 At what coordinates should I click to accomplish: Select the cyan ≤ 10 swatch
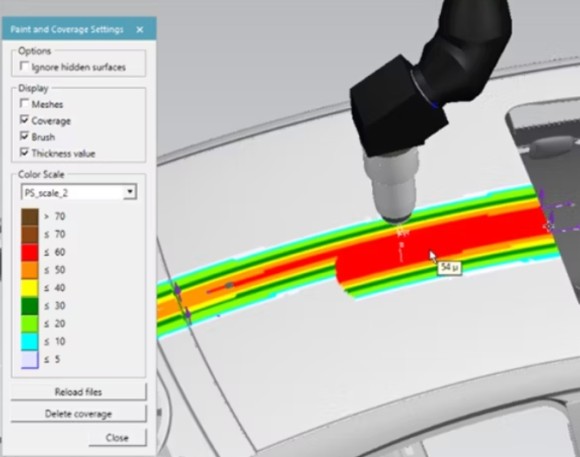click(30, 341)
